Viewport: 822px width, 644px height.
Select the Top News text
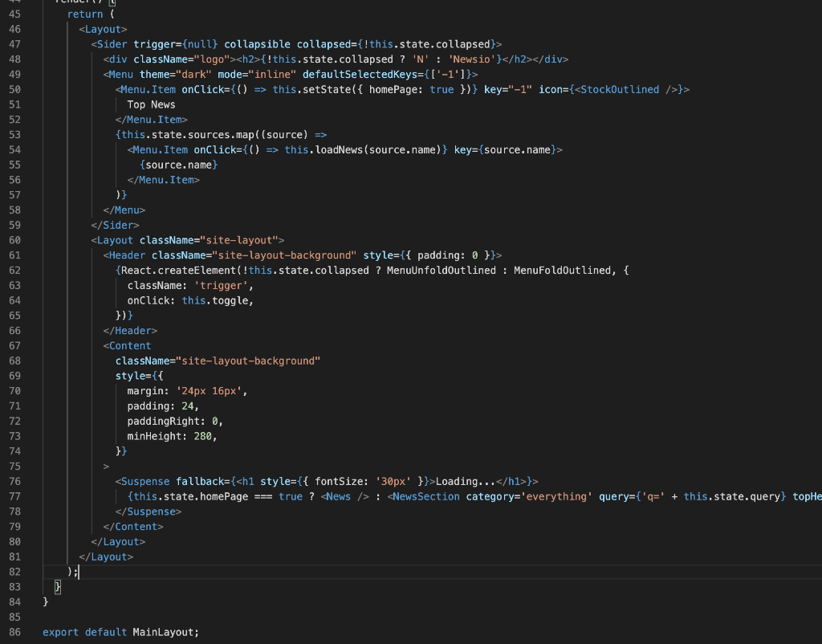(x=150, y=104)
